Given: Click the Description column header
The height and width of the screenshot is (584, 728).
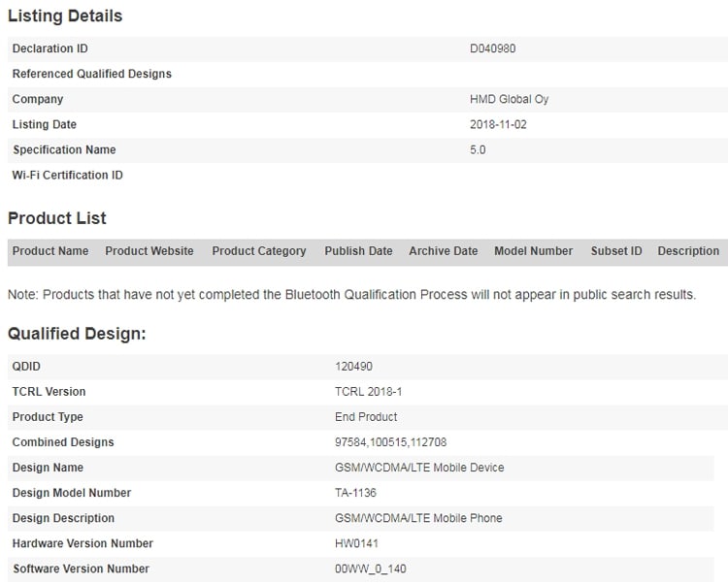Looking at the screenshot, I should pyautogui.click(x=688, y=251).
